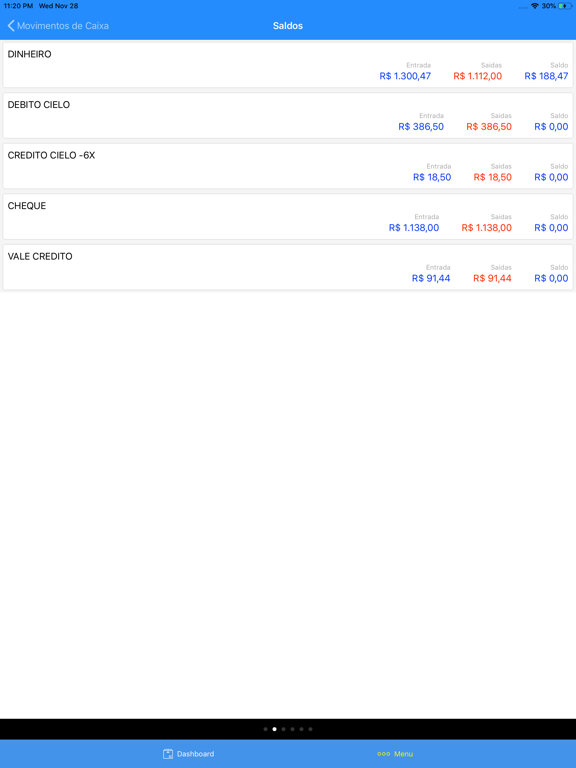The height and width of the screenshot is (768, 576).
Task: Tap the battery status icon
Action: coord(565,6)
